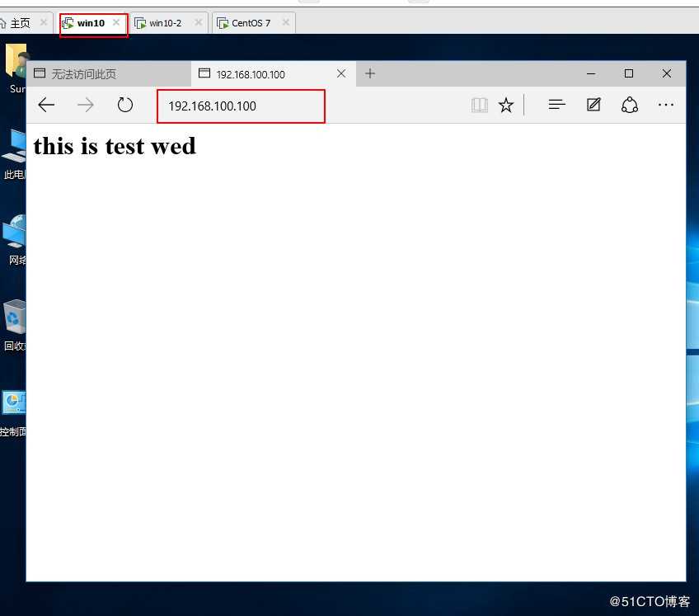Close the Edge browser window

[x=667, y=73]
